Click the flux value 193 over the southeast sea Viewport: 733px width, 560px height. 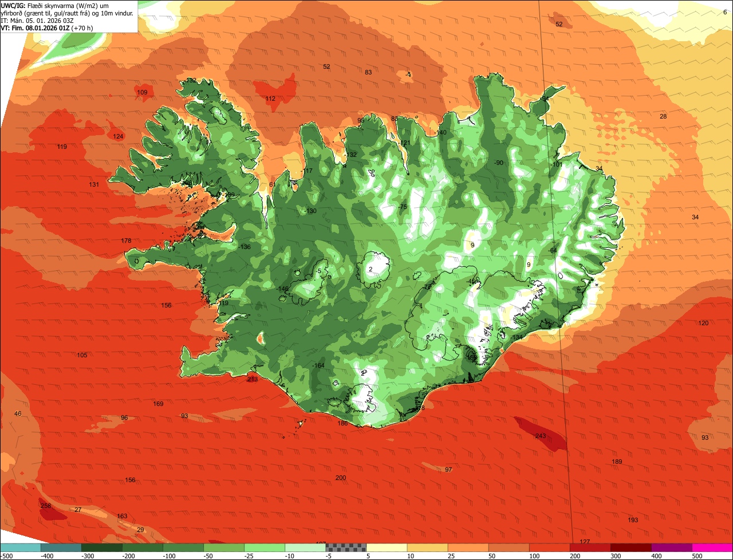click(x=633, y=520)
